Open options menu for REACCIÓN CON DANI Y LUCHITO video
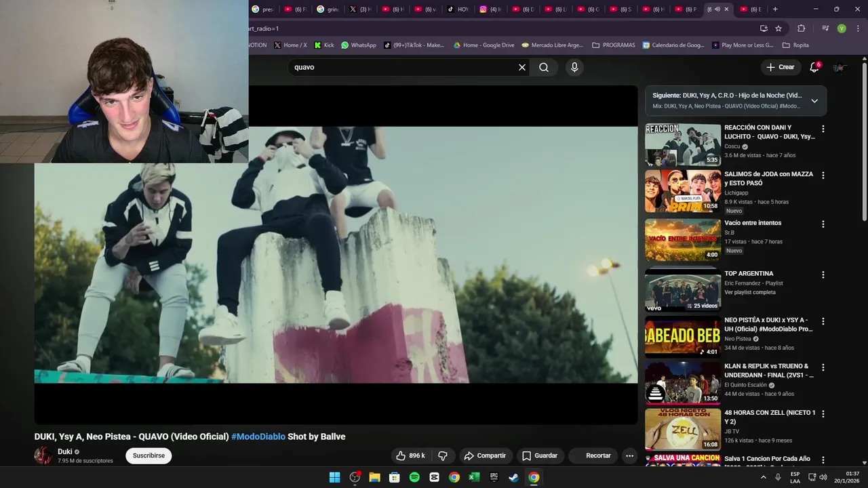The width and height of the screenshot is (868, 488). [823, 129]
